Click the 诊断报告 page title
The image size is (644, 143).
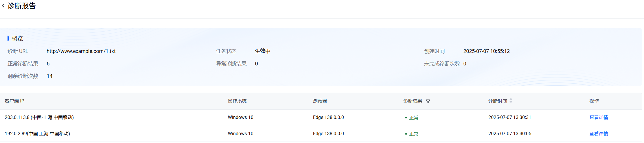pyautogui.click(x=22, y=6)
